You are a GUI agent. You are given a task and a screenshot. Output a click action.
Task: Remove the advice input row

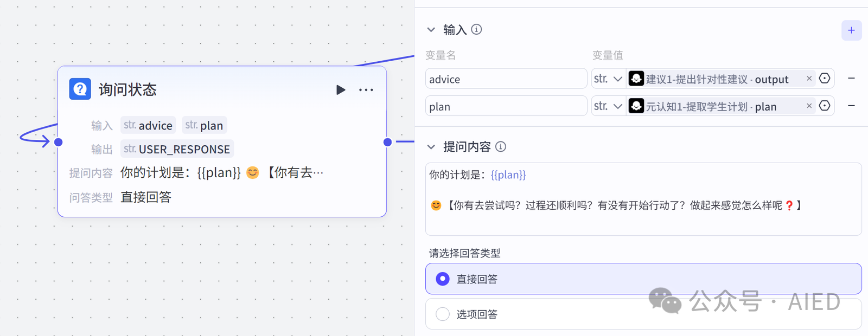click(x=851, y=79)
